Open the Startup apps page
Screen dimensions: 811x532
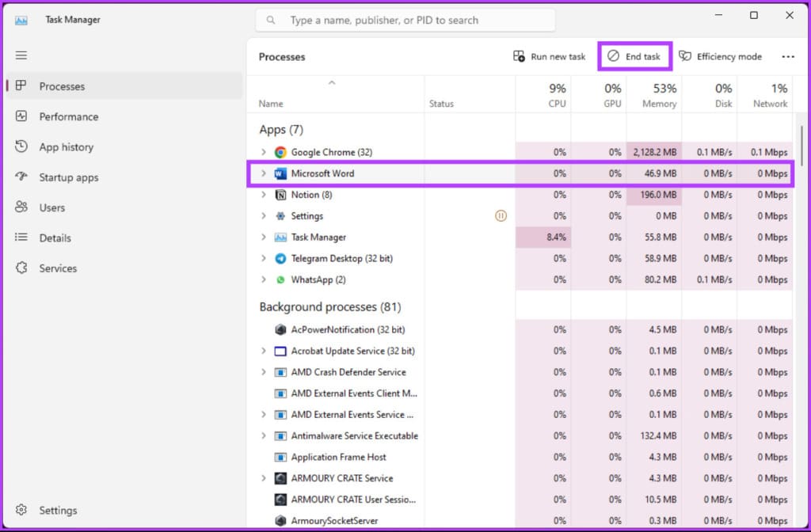124,177
